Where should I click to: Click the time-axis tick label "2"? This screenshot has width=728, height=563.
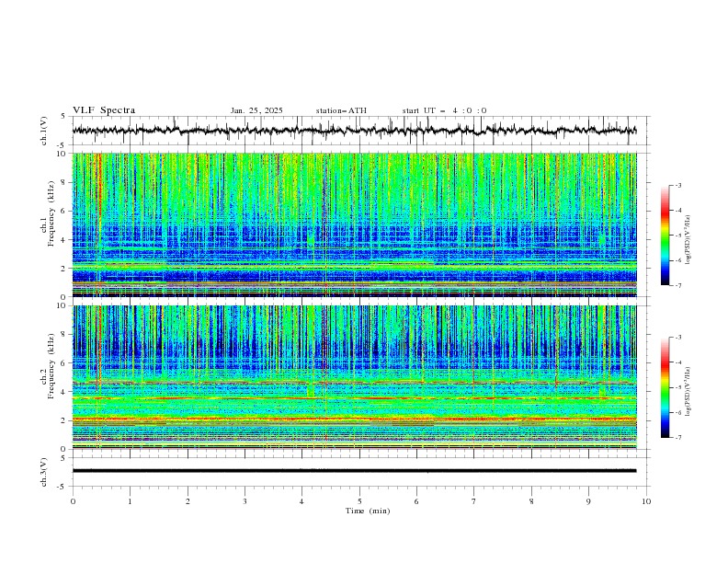(x=188, y=501)
